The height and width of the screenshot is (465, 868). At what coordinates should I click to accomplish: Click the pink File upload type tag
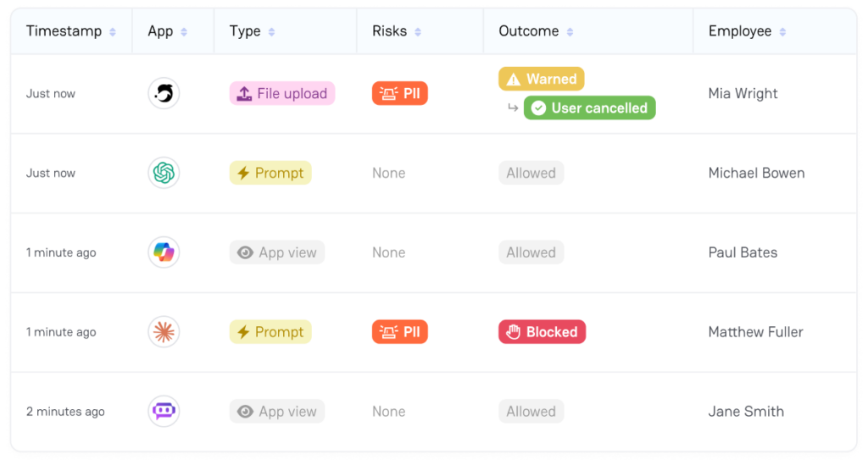tap(282, 93)
